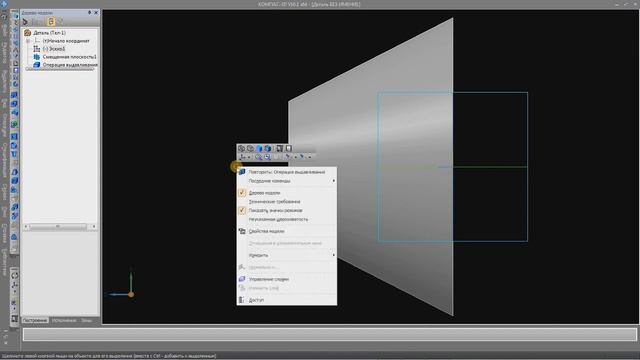Screen dimensions: 640x360
Task: Click the Операция выдавливания extrude icon in tree
Action: pos(37,64)
